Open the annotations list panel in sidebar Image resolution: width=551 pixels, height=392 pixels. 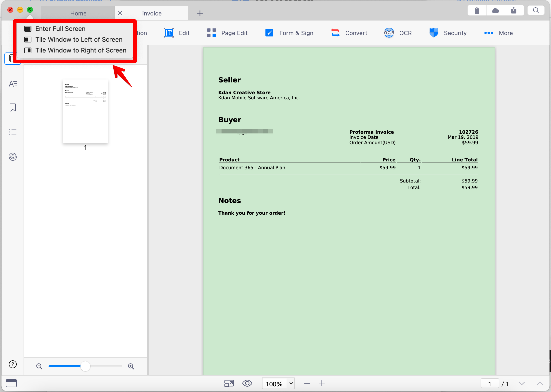point(13,132)
